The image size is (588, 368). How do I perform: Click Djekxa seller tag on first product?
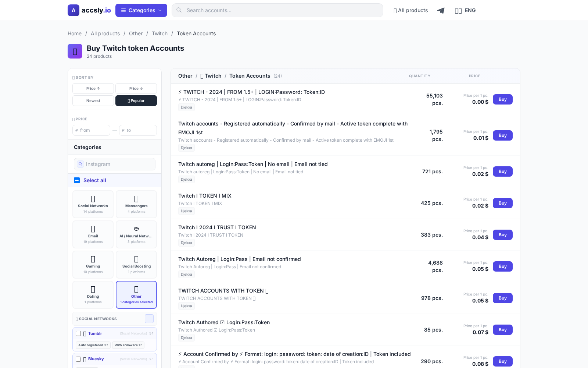[186, 107]
